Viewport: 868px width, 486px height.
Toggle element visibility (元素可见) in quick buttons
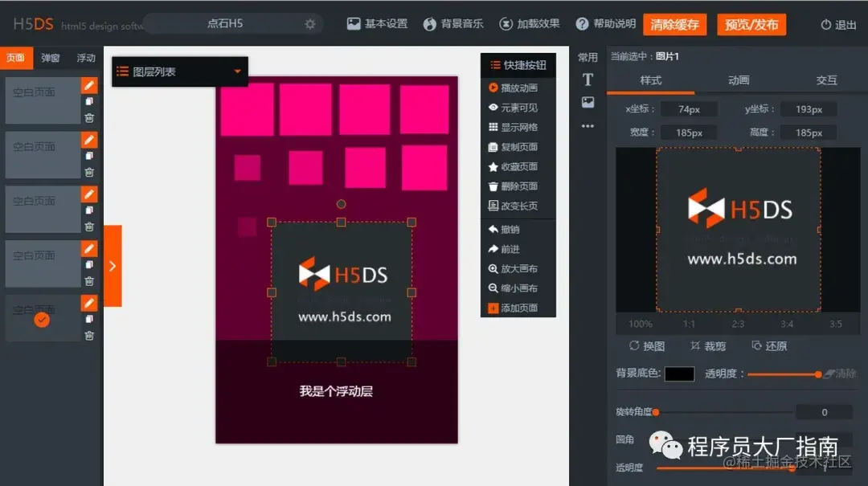[x=492, y=106]
